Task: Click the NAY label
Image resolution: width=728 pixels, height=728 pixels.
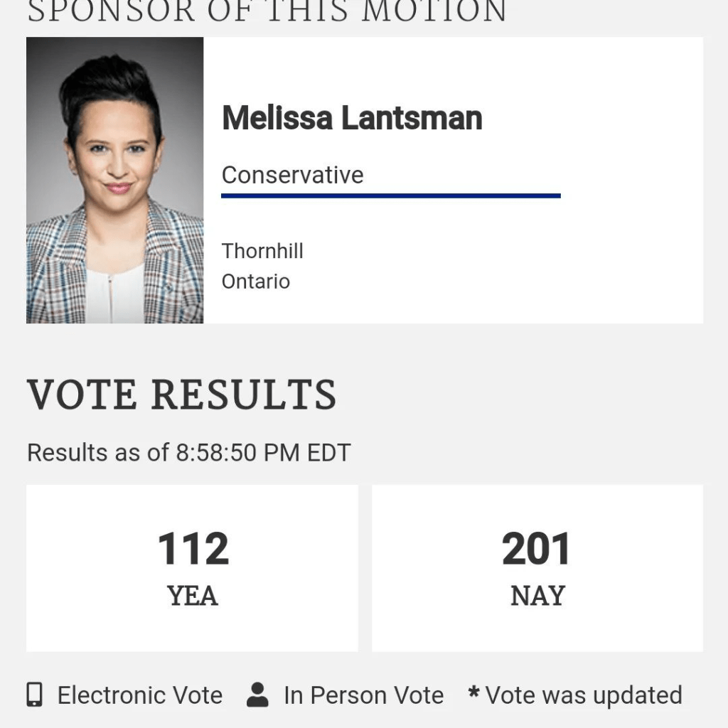Action: pos(537,596)
